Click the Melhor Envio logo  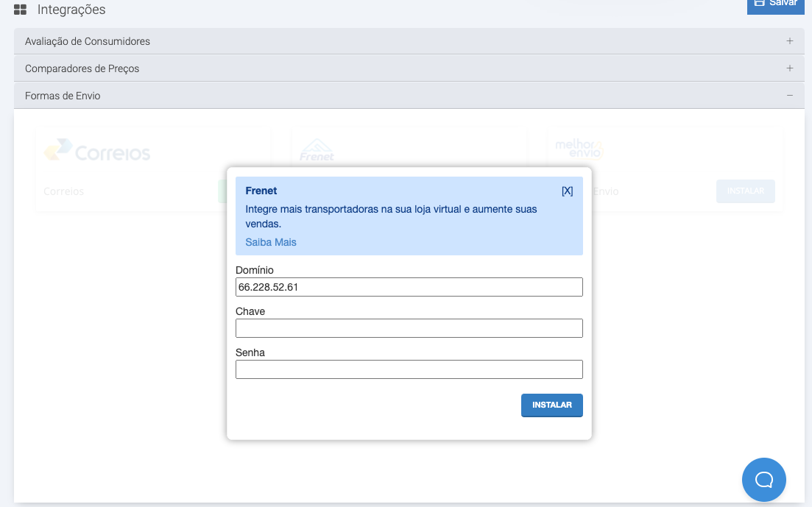pyautogui.click(x=579, y=149)
